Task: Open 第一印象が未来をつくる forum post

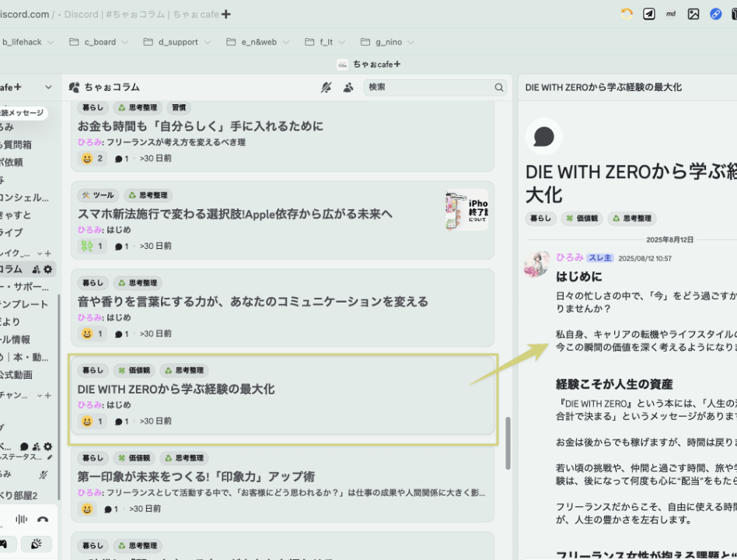Action: pos(196,476)
